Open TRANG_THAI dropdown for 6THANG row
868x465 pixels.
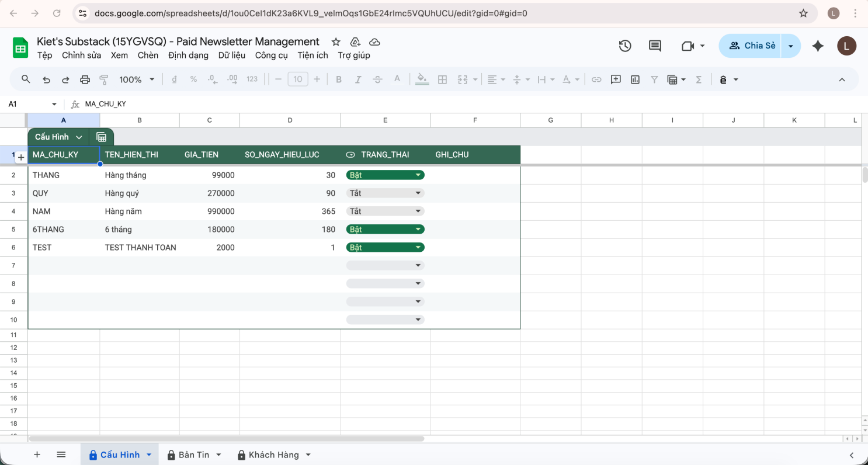418,229
